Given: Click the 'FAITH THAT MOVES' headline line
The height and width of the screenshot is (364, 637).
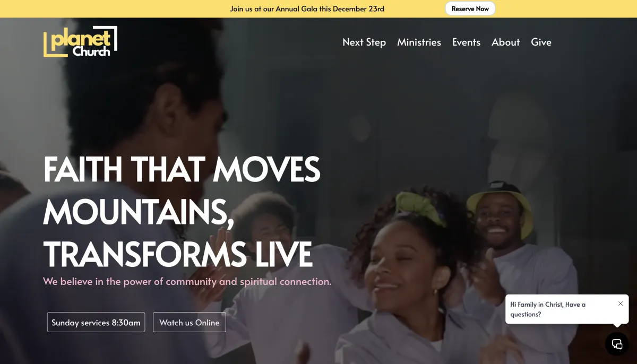Looking at the screenshot, I should (x=182, y=169).
